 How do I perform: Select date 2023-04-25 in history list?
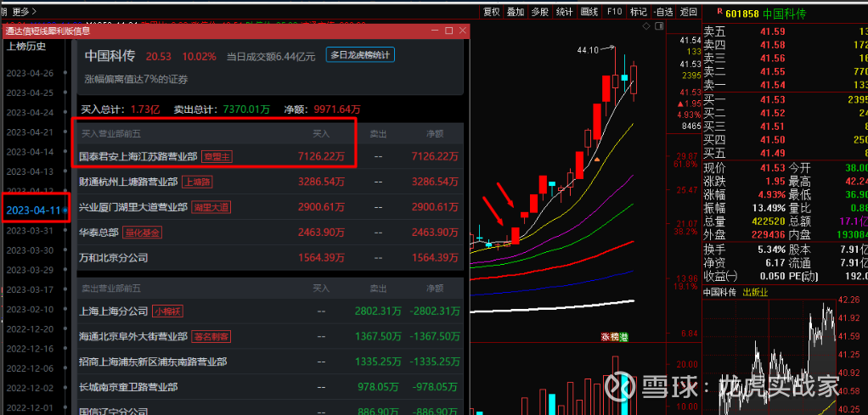click(30, 93)
